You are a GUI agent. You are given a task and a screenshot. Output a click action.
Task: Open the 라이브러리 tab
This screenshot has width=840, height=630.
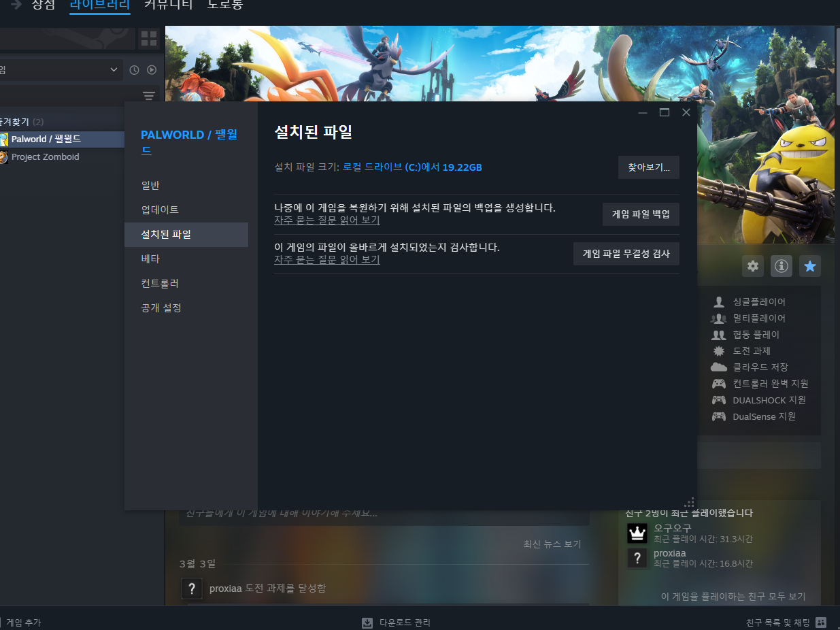tap(100, 5)
